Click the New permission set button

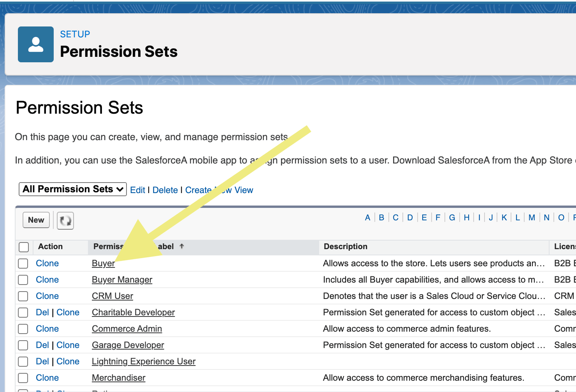point(36,220)
